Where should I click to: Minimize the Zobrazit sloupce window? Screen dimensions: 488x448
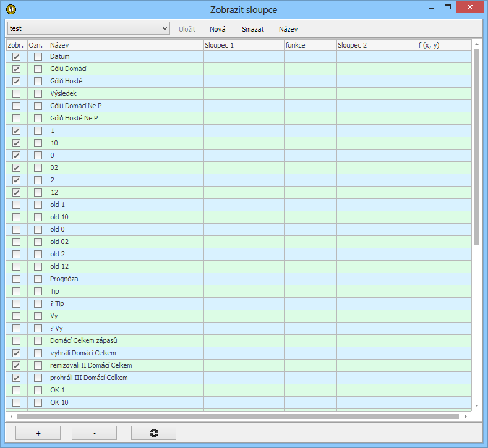coord(431,7)
